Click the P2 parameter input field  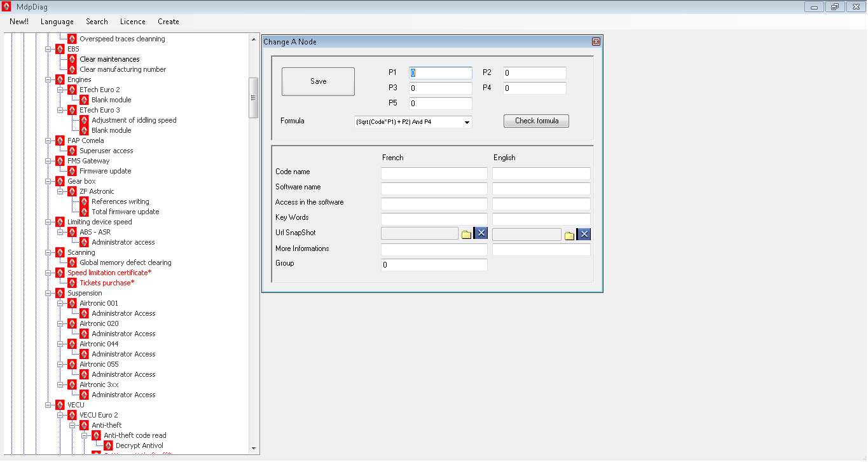click(x=534, y=73)
